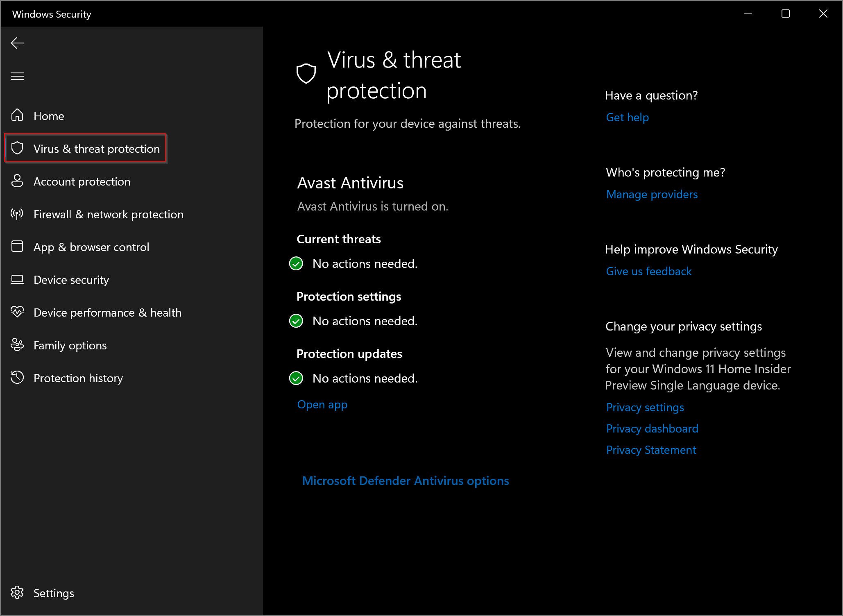
Task: Close the Windows Security window
Action: point(823,14)
